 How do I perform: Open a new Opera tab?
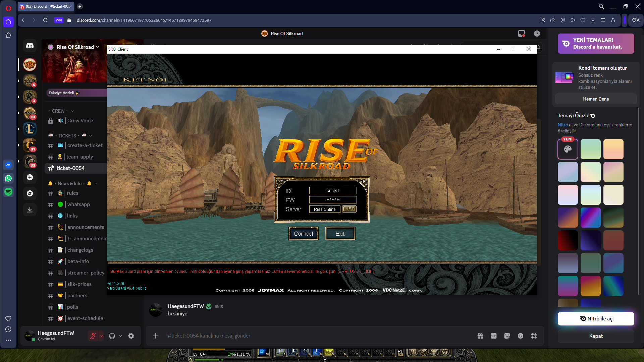pyautogui.click(x=80, y=6)
